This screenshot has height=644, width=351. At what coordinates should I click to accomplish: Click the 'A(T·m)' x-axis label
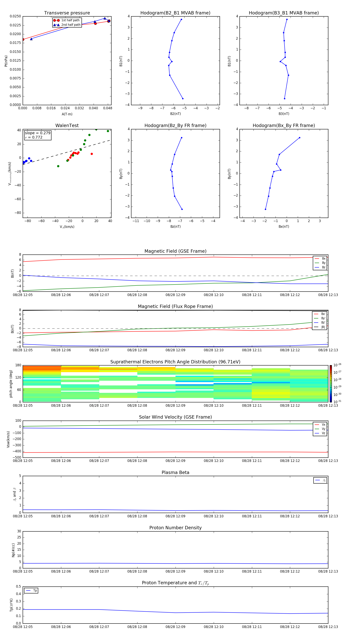tap(67, 114)
